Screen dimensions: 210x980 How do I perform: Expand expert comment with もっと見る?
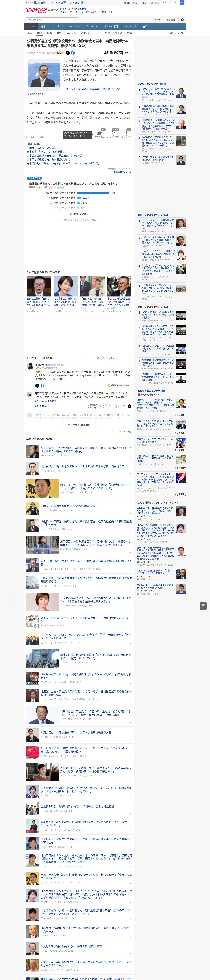point(59,379)
